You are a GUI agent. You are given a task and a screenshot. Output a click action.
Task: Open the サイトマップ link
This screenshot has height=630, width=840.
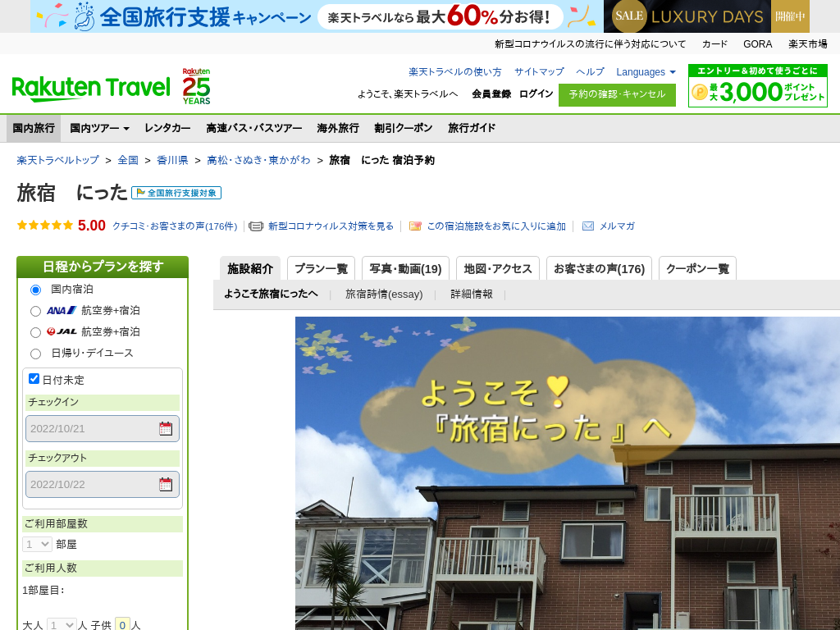[x=540, y=72]
